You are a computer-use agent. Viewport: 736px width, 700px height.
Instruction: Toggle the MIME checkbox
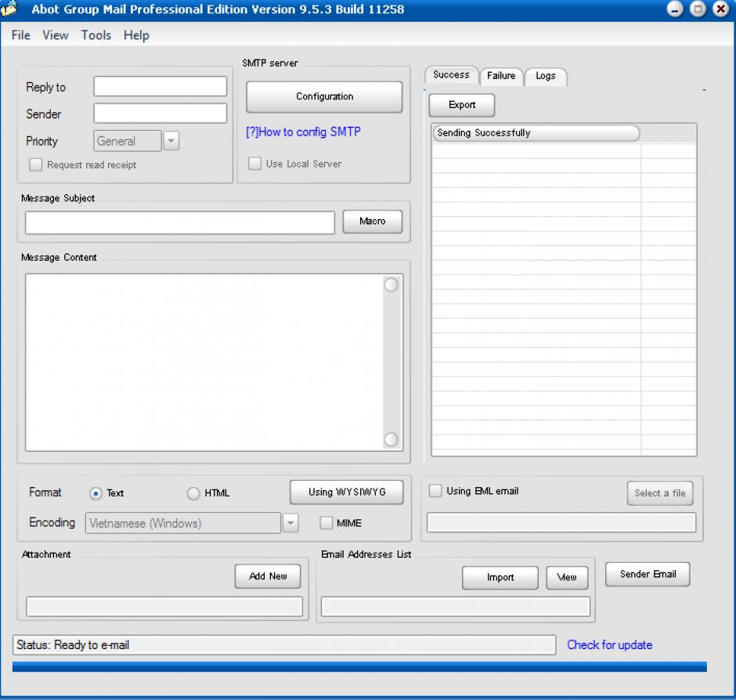[327, 522]
